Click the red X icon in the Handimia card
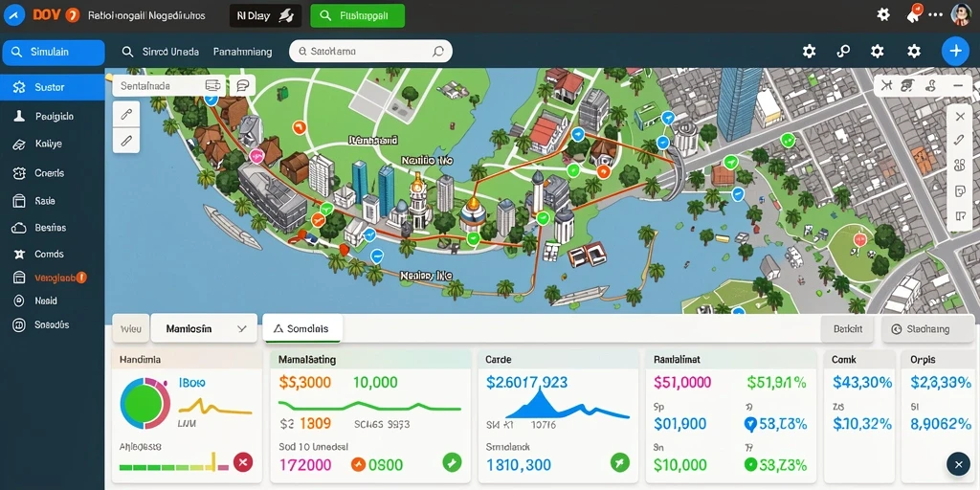This screenshot has width=980, height=490. [x=243, y=462]
